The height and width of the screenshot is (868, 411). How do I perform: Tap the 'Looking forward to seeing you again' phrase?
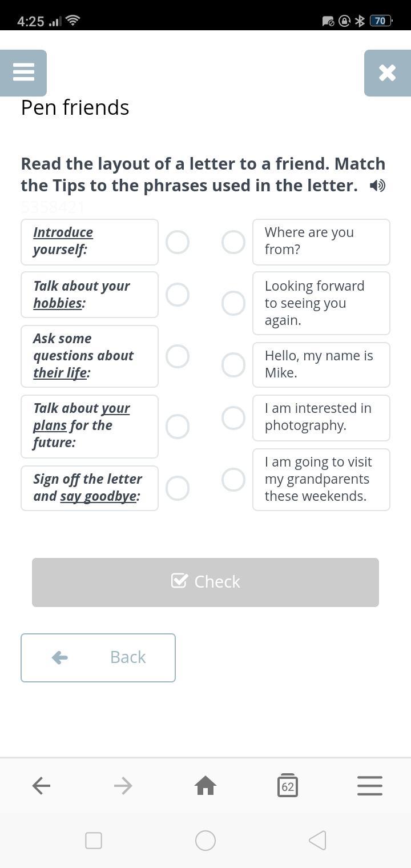coord(321,303)
